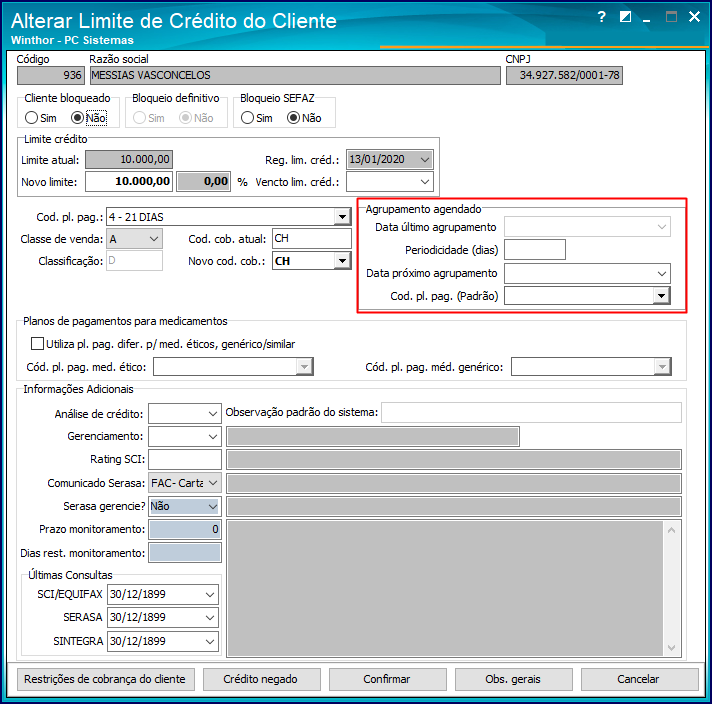Click gray field beside Comunicado Serasa
Screen dimensions: 712x704
point(454,483)
